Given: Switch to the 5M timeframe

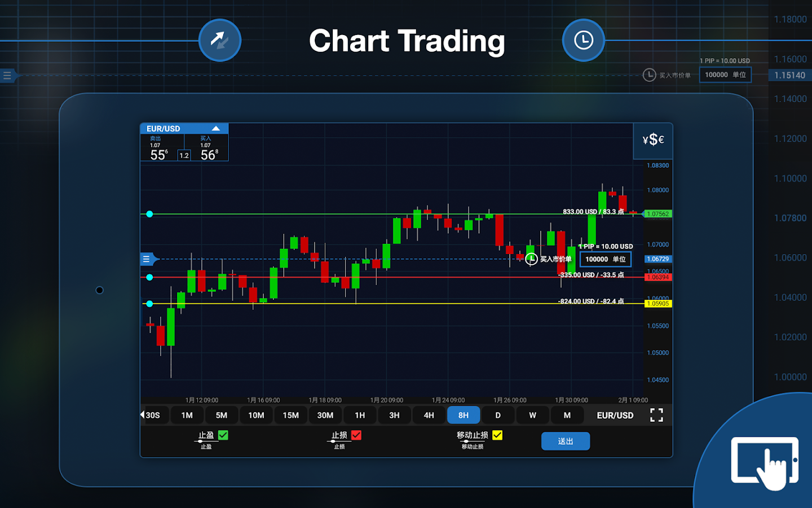Looking at the screenshot, I should pos(222,415).
